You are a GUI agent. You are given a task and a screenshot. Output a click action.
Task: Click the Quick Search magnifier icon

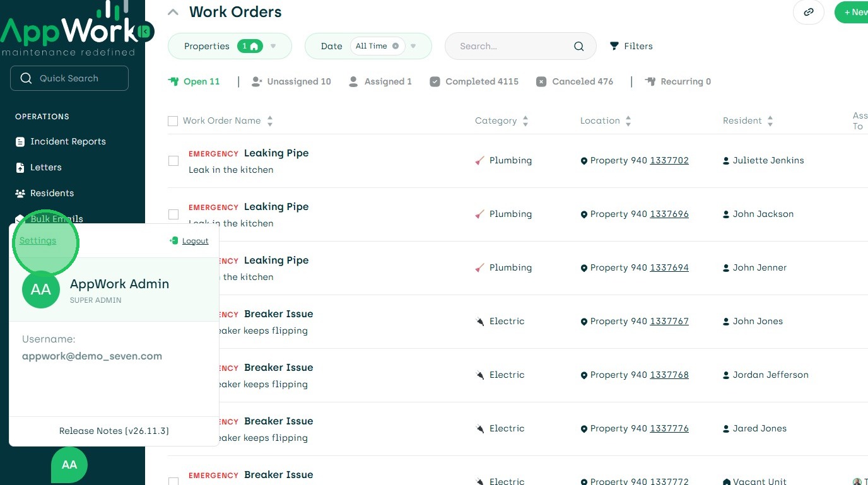(26, 78)
